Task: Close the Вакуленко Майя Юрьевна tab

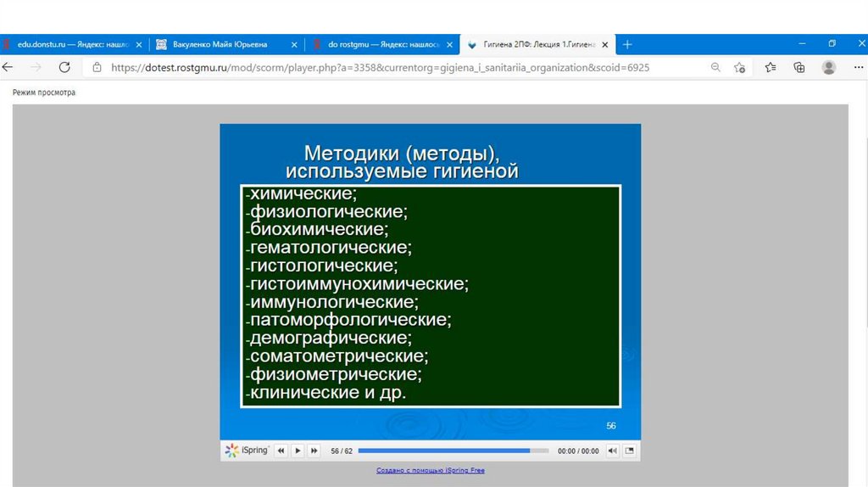Action: point(294,45)
